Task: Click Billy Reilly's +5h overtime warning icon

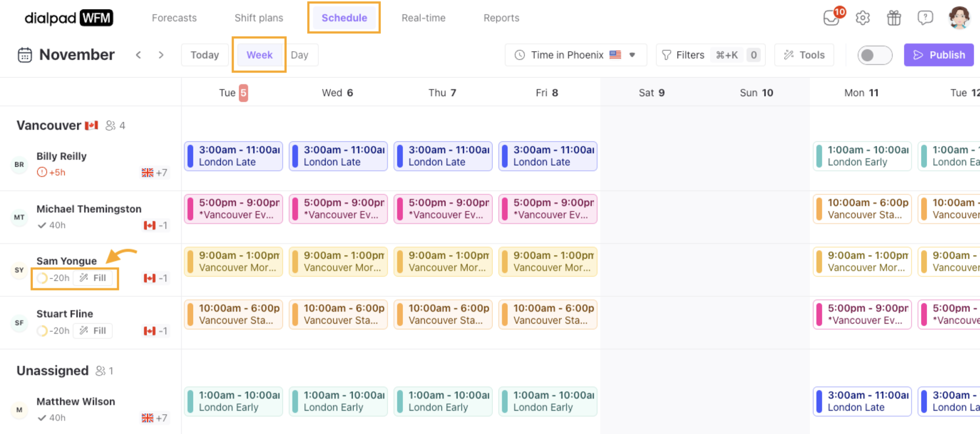Action: 43,172
